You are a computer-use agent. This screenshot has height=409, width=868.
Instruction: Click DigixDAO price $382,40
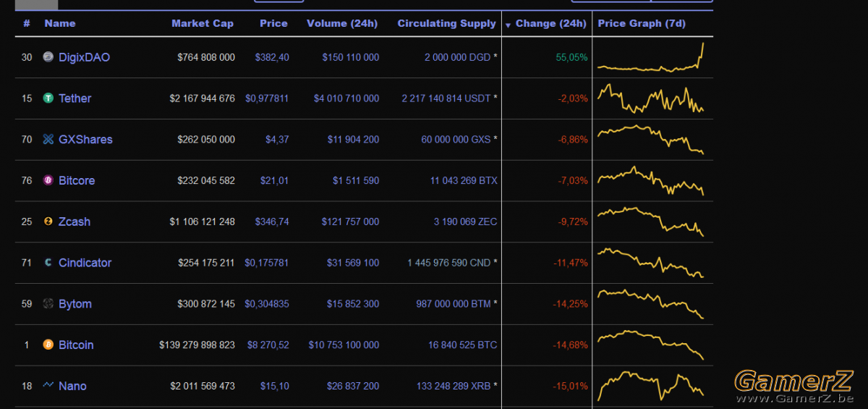(x=272, y=57)
